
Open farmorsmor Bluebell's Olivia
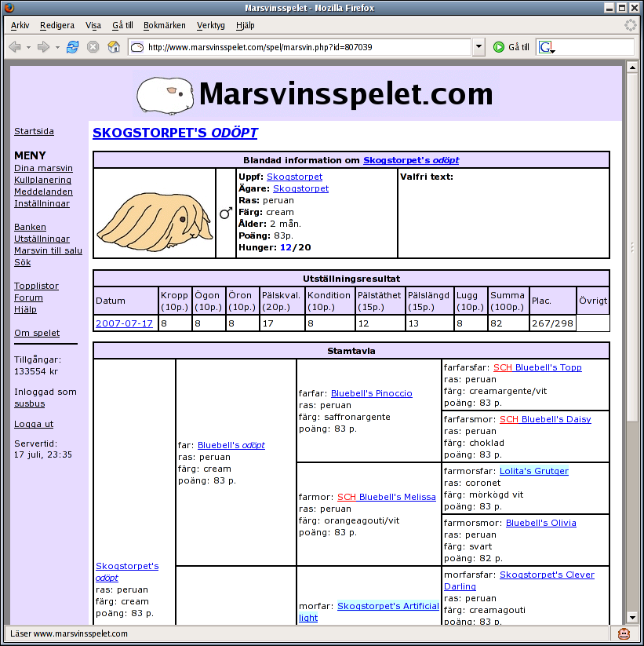[541, 524]
